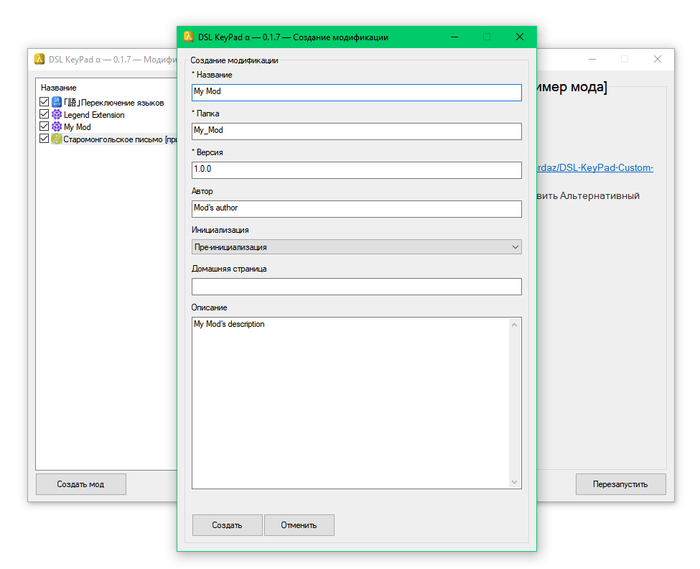Viewport: 700px width, 569px height.
Task: Uncheck the Переключение языков mod checkbox
Action: tap(44, 102)
